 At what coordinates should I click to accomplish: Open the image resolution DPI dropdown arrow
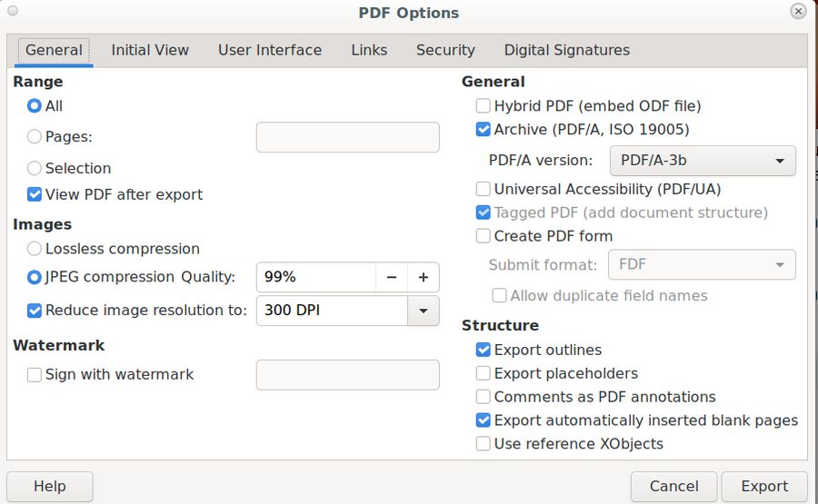tap(423, 311)
